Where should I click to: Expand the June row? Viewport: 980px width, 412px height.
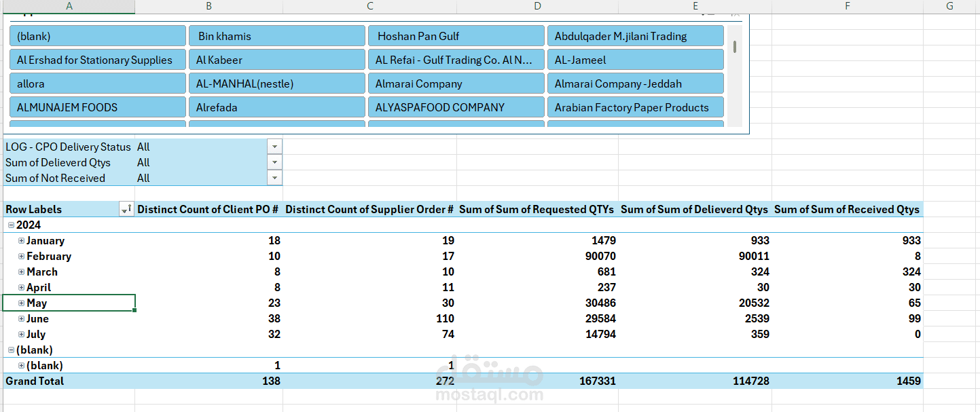(21, 319)
